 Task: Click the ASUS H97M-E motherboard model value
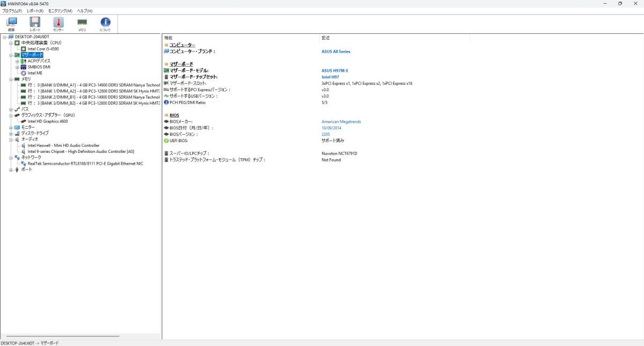[x=335, y=70]
